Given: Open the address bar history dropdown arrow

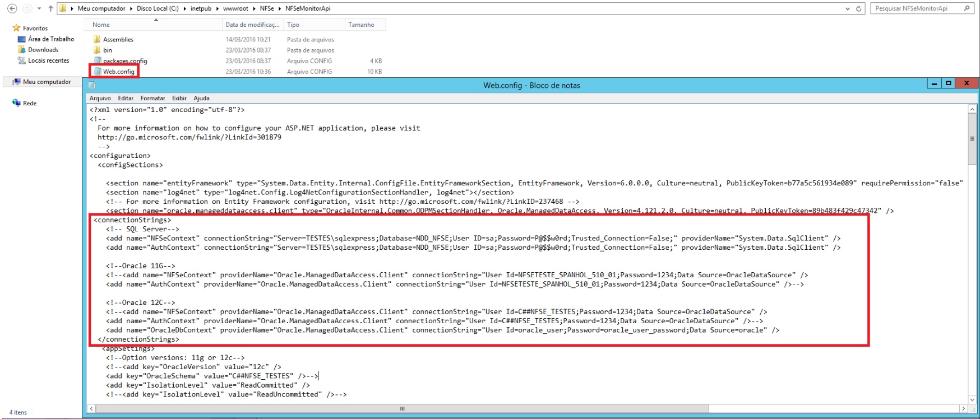Looking at the screenshot, I should coord(848,8).
